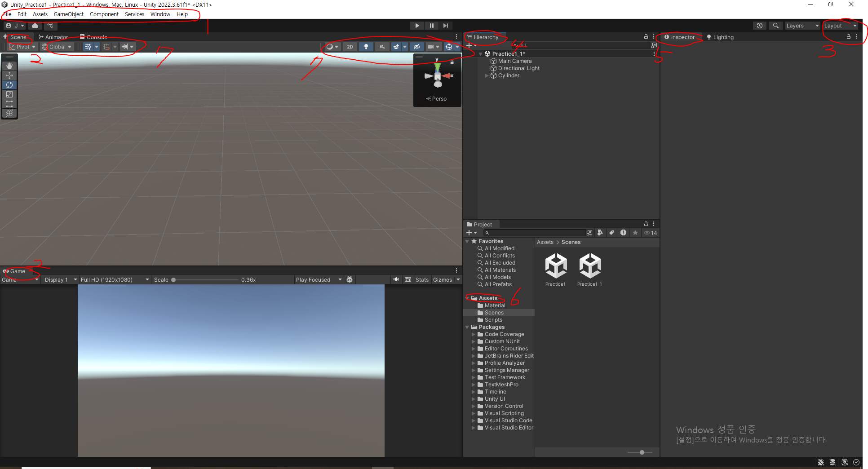
Task: Select the Rect tool
Action: (x=9, y=104)
